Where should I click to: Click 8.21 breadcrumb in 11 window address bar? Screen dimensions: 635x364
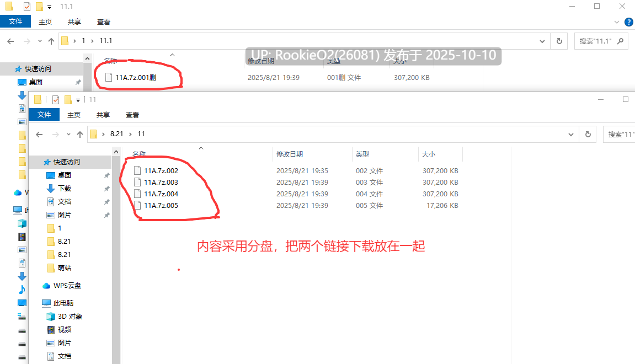pos(116,134)
